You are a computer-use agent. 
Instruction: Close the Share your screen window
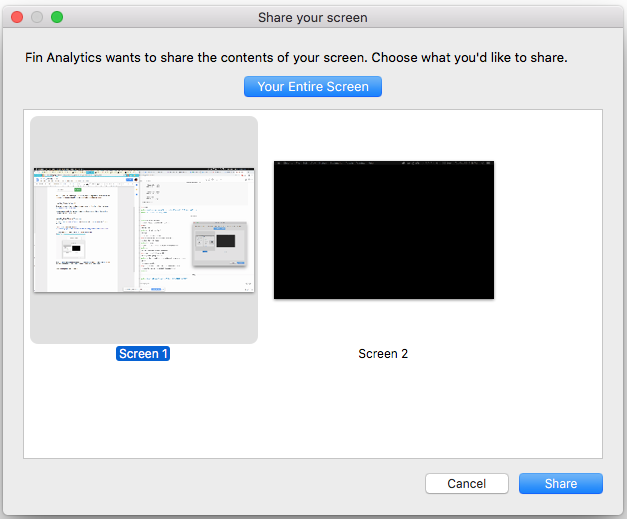[17, 17]
